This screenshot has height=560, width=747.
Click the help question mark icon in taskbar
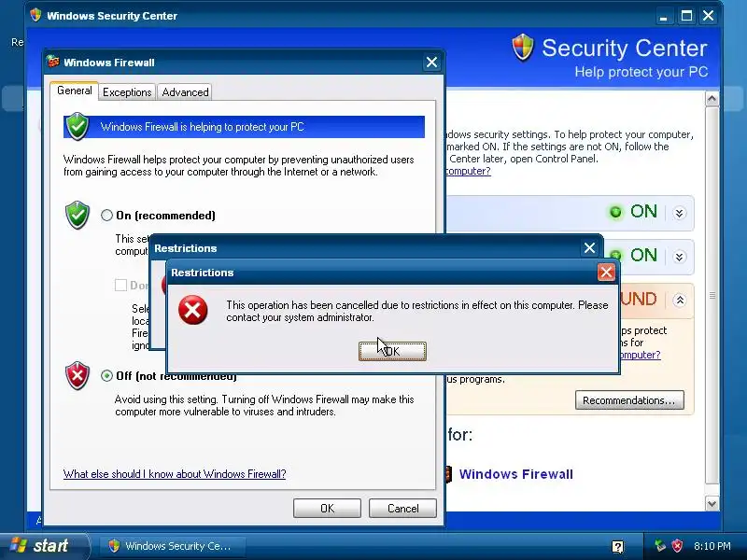tap(617, 546)
